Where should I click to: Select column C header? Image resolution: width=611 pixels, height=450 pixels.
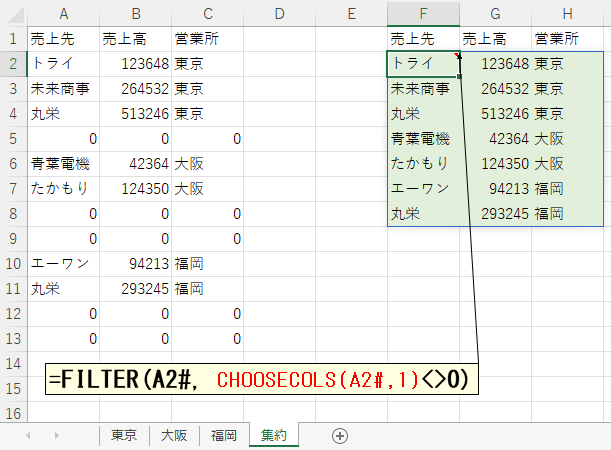(208, 14)
